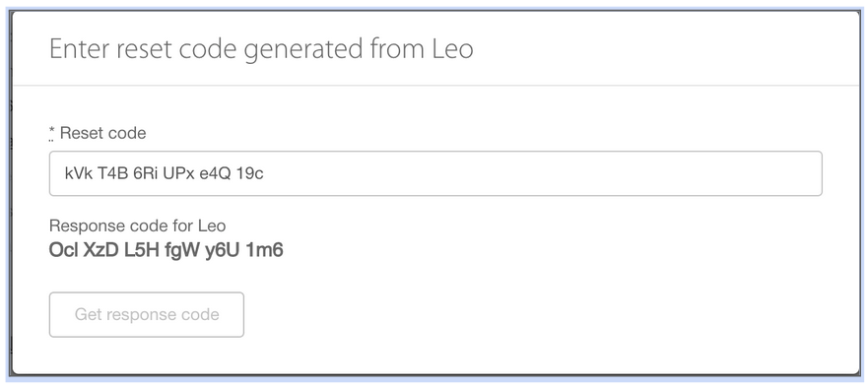Click the Get response code button

click(147, 314)
